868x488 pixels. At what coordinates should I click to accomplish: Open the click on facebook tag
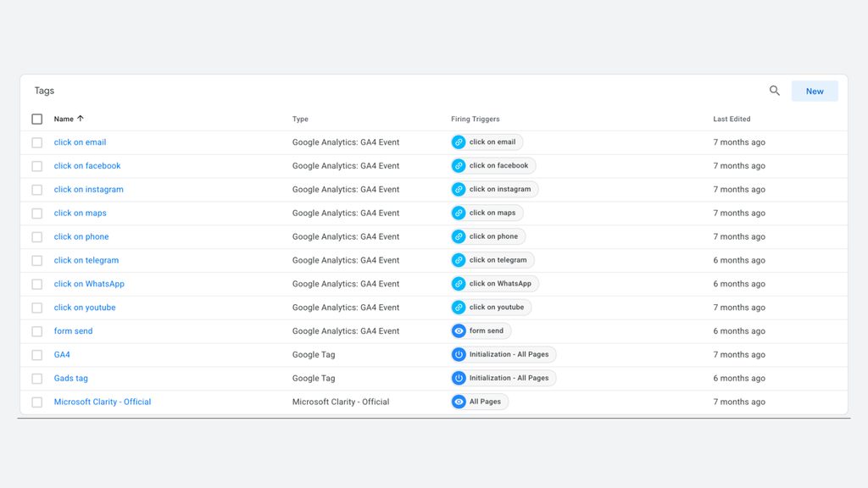87,166
